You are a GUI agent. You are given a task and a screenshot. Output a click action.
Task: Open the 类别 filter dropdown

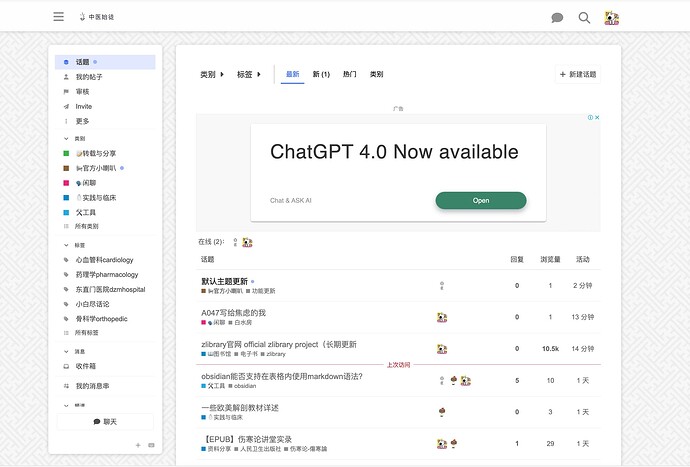click(212, 74)
